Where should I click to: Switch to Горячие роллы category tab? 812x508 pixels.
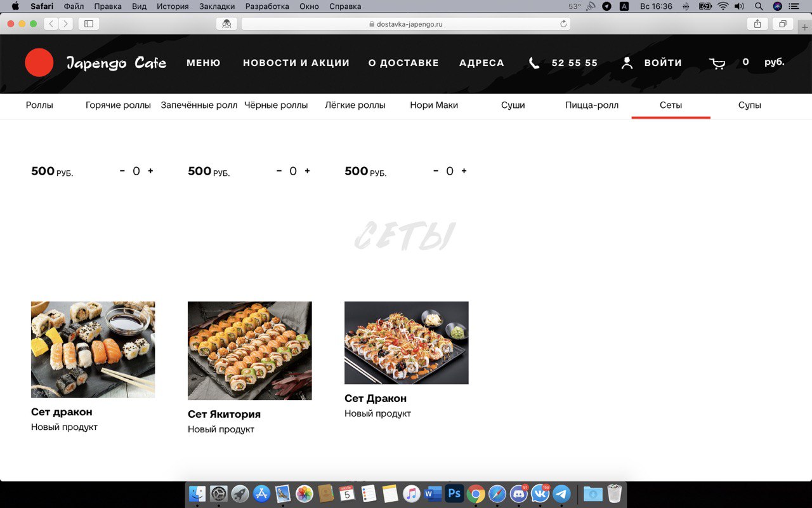point(118,105)
